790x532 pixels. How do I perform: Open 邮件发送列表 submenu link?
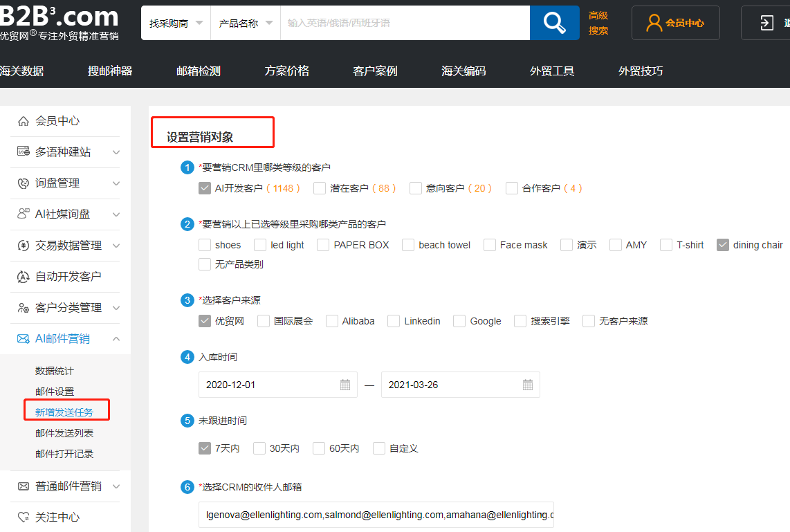coord(64,433)
